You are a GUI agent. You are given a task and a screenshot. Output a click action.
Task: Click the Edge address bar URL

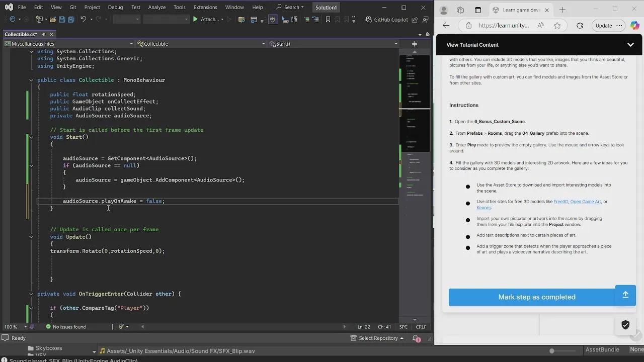[x=504, y=26]
